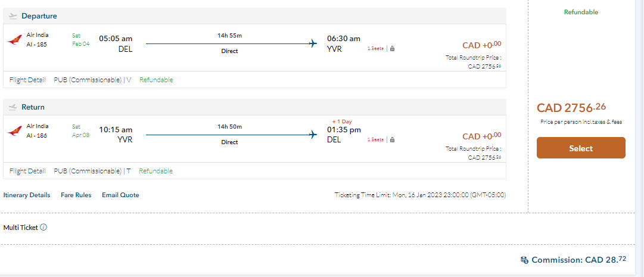The image size is (644, 277).
Task: Click the airplane icon on departure route line
Action: pyautogui.click(x=313, y=43)
